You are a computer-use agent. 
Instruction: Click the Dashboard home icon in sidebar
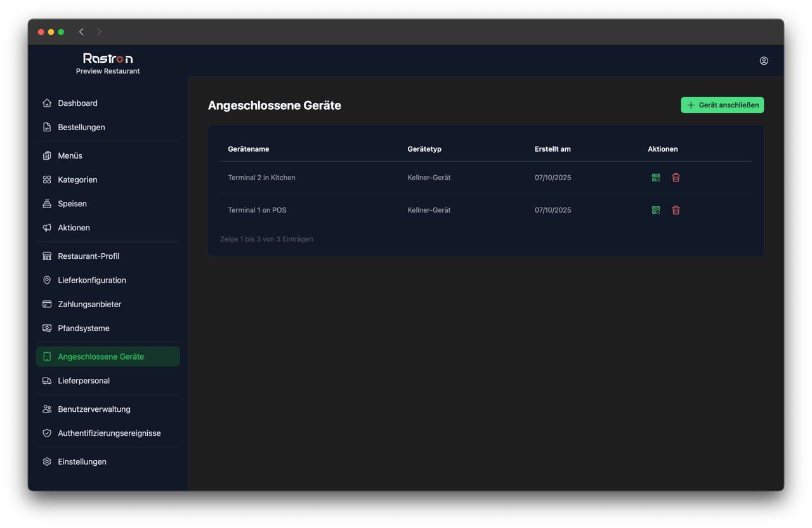(47, 103)
